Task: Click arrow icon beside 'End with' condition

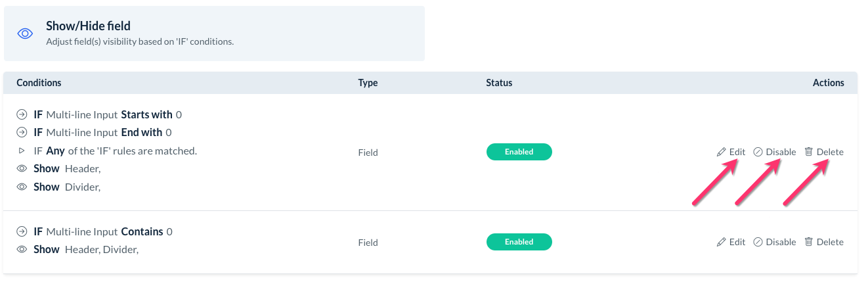Action: pyautogui.click(x=22, y=133)
